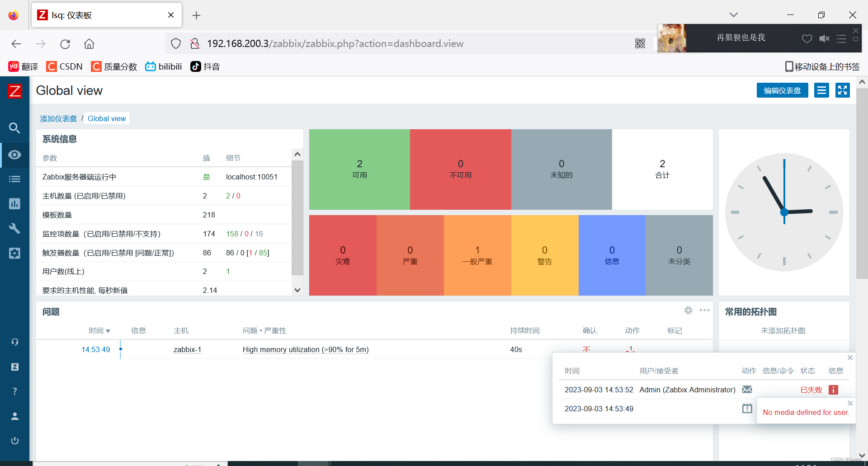The image size is (868, 466).
Task: Open problem time 14:53:49 link
Action: point(95,349)
